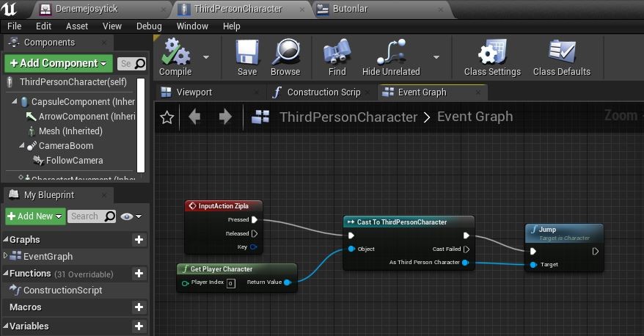Open the Window menu
This screenshot has width=644, height=336.
pyautogui.click(x=192, y=26)
